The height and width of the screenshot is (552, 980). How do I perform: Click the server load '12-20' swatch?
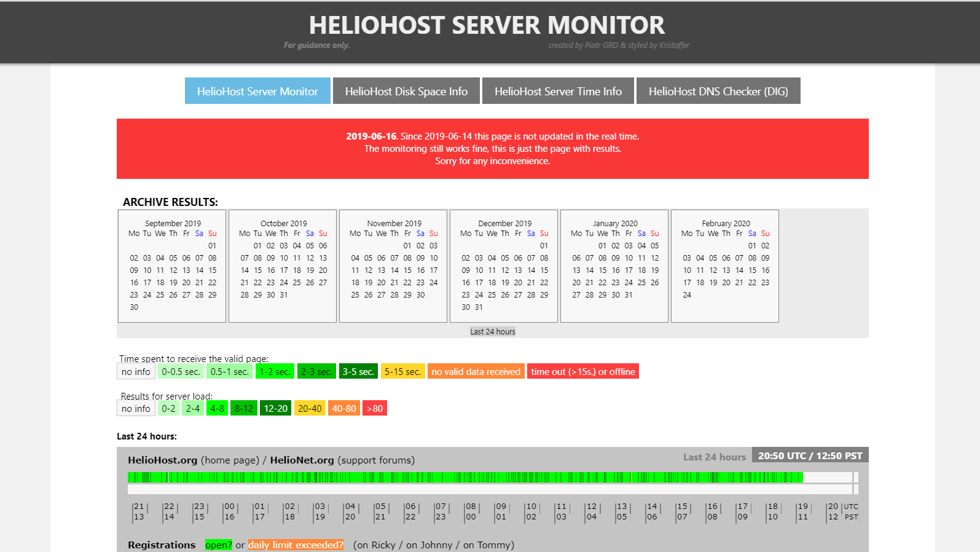click(x=276, y=408)
